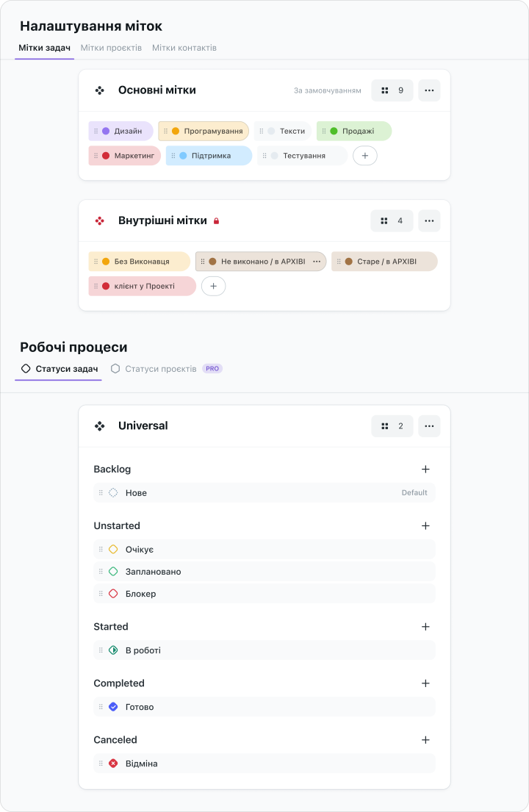Add a new label after Тестування
This screenshot has width=529, height=812.
tap(365, 156)
